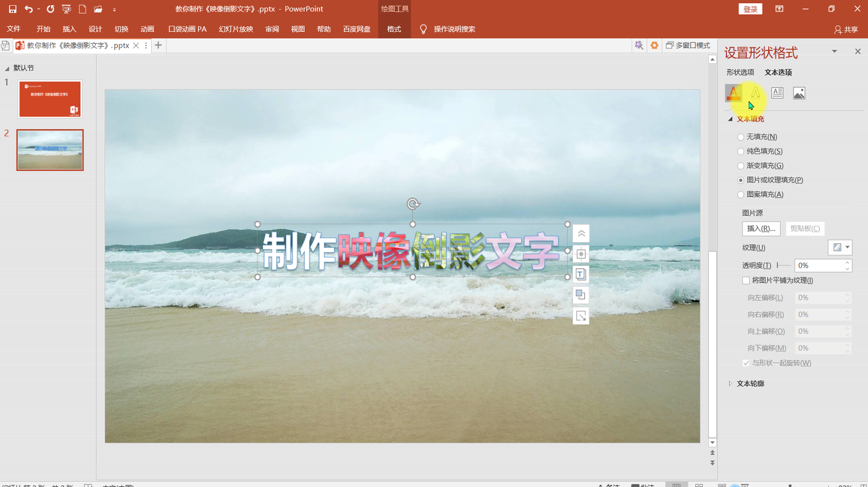Create a new presentation via blank page icon
This screenshot has height=487, width=868.
pyautogui.click(x=83, y=9)
